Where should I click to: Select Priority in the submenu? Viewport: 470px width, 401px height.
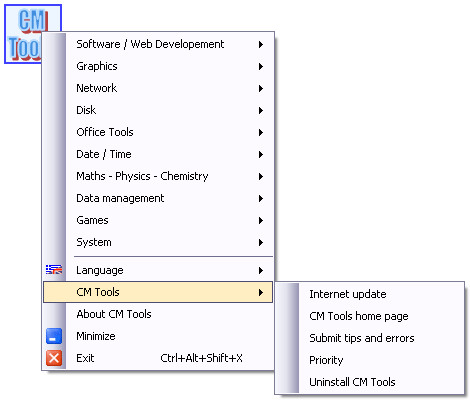370,360
